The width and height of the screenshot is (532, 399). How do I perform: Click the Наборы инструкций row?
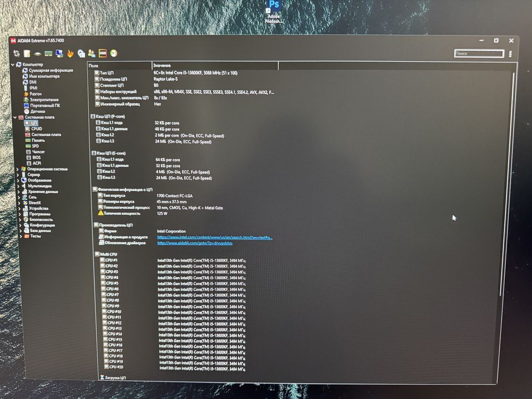point(185,92)
